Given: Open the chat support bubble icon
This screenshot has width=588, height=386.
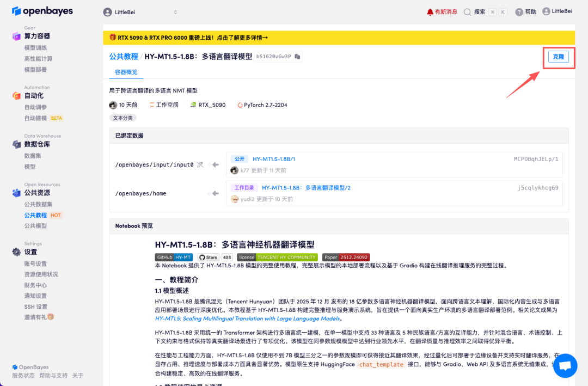Looking at the screenshot, I should [x=565, y=365].
